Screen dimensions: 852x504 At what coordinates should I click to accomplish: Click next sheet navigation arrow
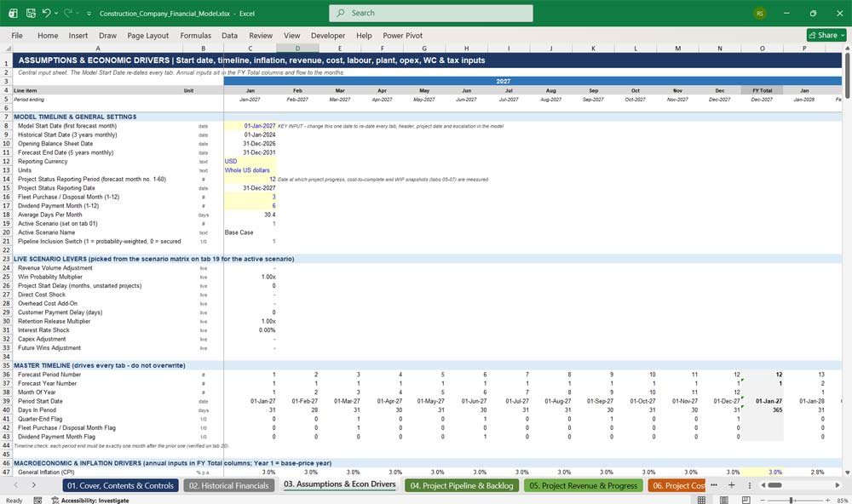(x=34, y=485)
